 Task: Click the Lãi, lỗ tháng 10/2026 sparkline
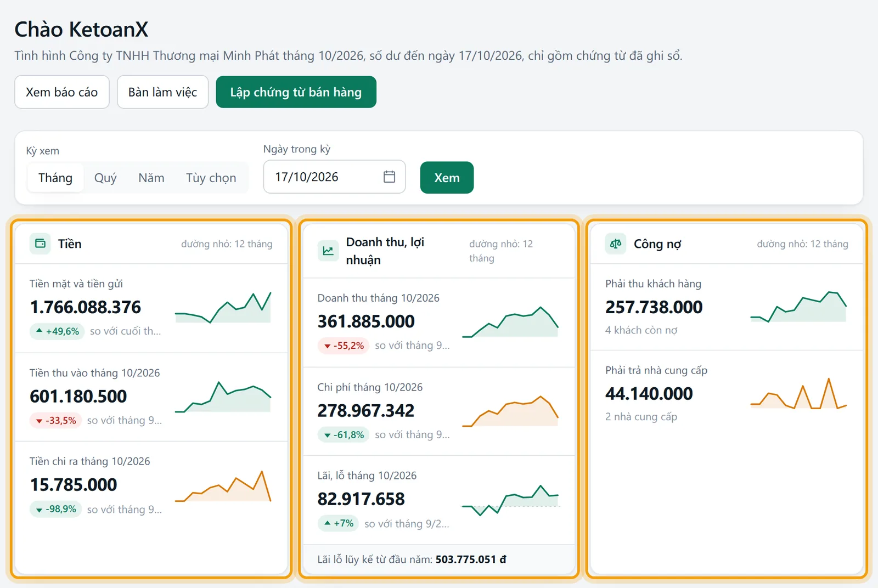tap(510, 500)
